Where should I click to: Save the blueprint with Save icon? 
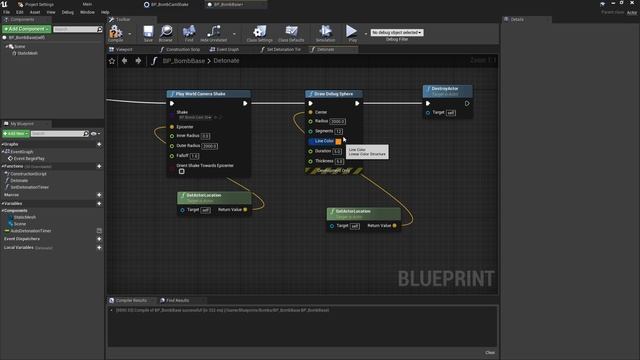point(148,33)
